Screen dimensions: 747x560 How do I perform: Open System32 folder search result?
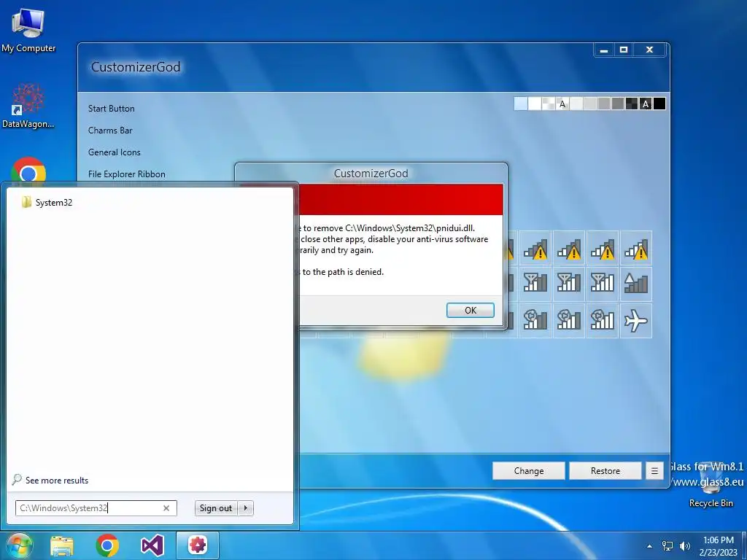pos(47,203)
